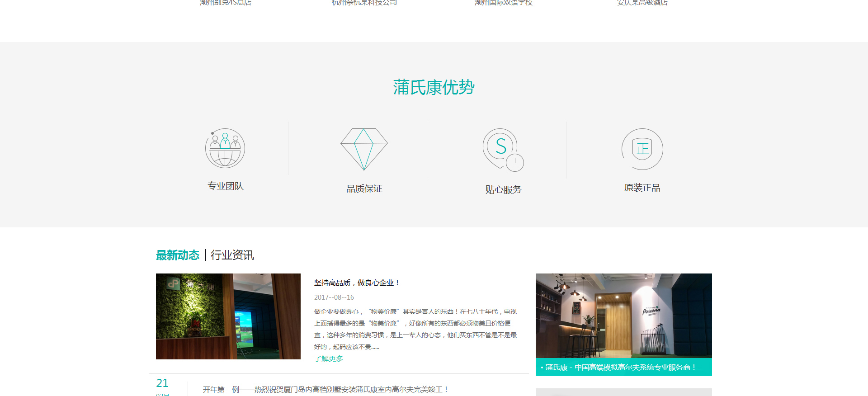Click the 正 shield genuine product icon
The width and height of the screenshot is (868, 396).
point(642,149)
